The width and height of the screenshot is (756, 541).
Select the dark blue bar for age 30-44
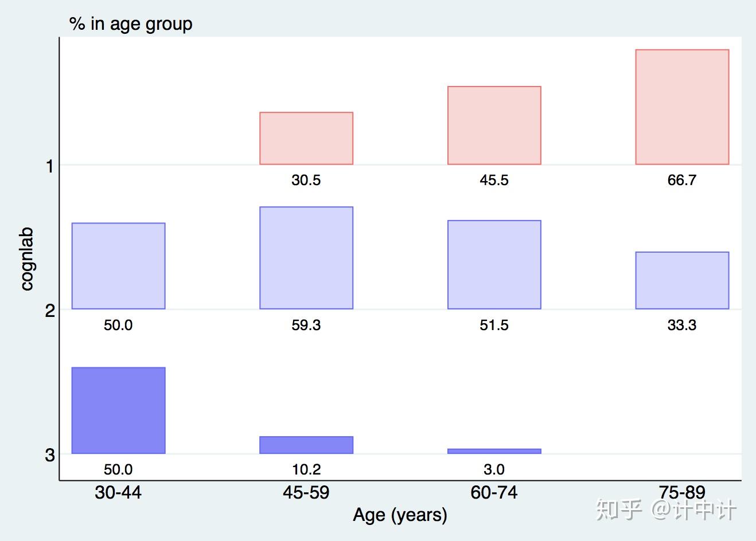tap(118, 410)
